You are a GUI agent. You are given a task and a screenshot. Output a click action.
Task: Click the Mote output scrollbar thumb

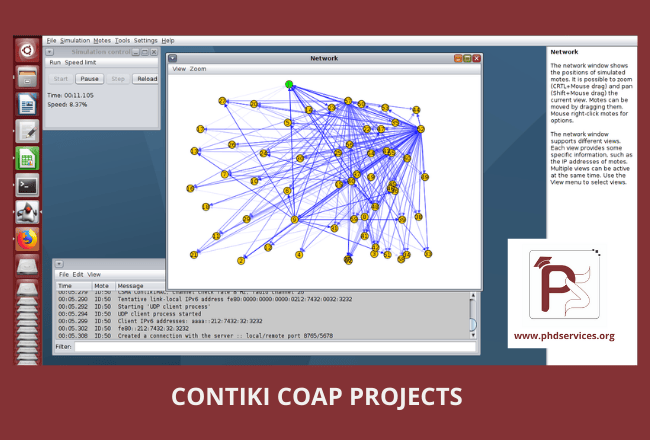(x=473, y=324)
